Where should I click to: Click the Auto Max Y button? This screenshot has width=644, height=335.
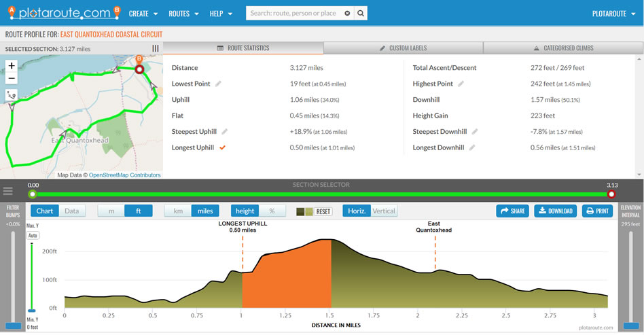[x=33, y=236]
